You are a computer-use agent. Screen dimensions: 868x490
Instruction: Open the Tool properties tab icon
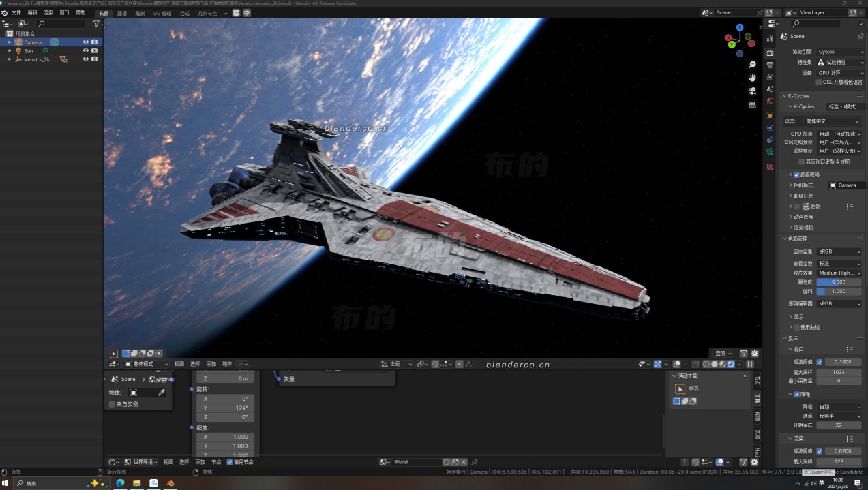click(770, 38)
